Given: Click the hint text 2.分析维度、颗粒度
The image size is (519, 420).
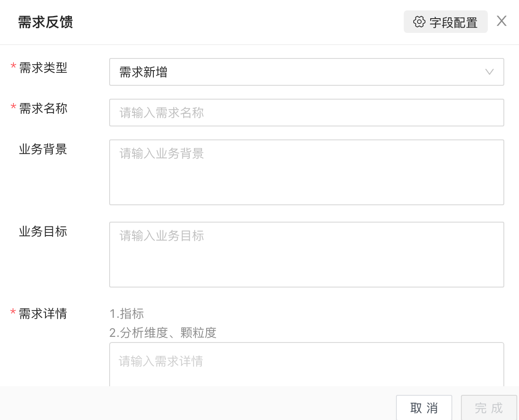Looking at the screenshot, I should point(163,333).
